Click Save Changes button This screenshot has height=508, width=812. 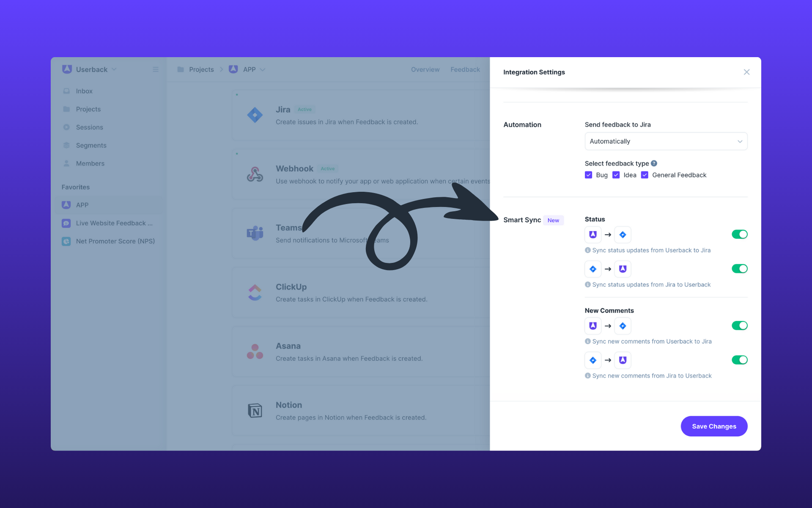point(714,426)
